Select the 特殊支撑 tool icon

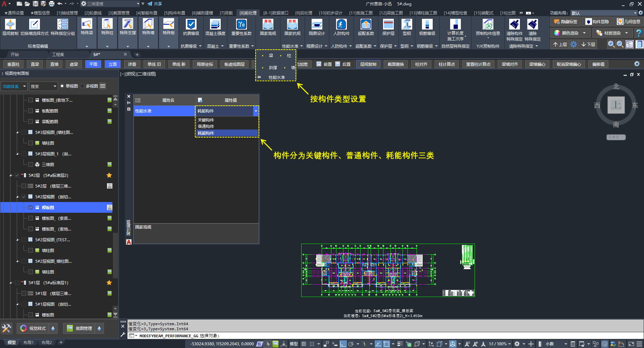[128, 24]
